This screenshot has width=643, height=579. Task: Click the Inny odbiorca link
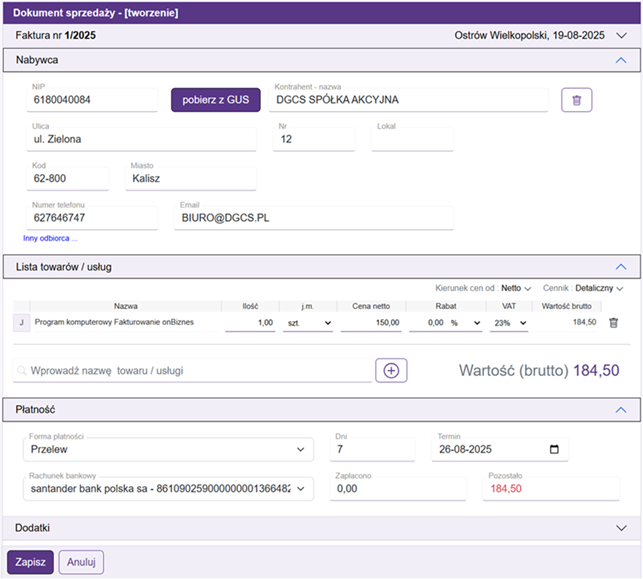click(x=50, y=238)
